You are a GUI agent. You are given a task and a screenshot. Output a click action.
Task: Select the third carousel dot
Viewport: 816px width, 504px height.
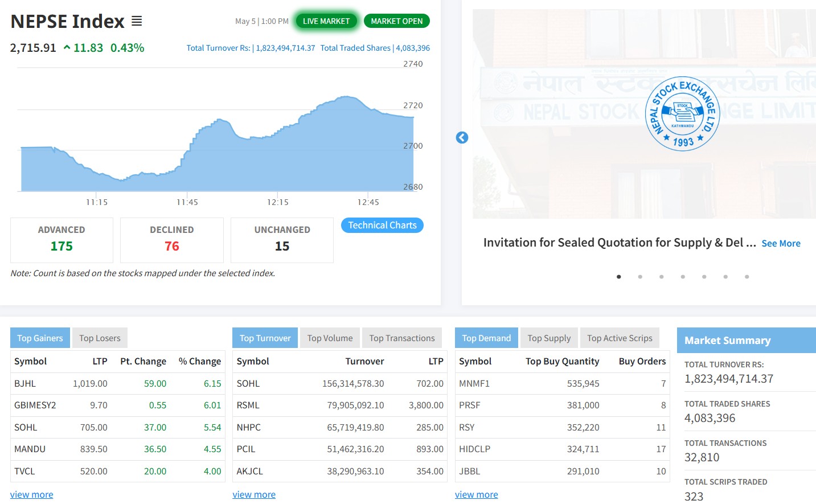point(661,277)
